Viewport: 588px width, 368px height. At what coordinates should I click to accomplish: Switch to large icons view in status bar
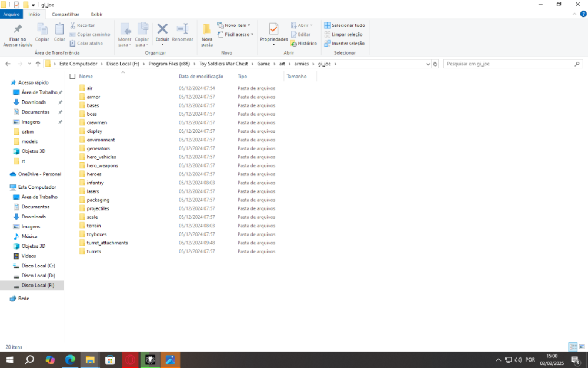click(x=582, y=347)
